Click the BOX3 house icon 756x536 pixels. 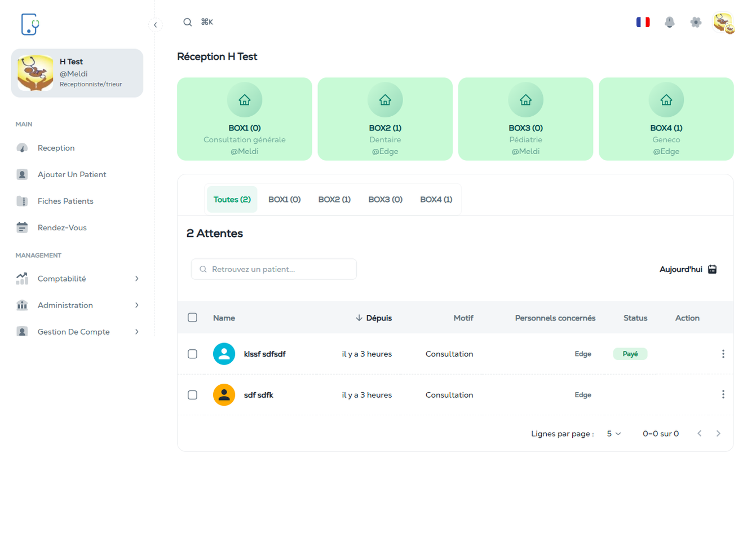pos(525,100)
